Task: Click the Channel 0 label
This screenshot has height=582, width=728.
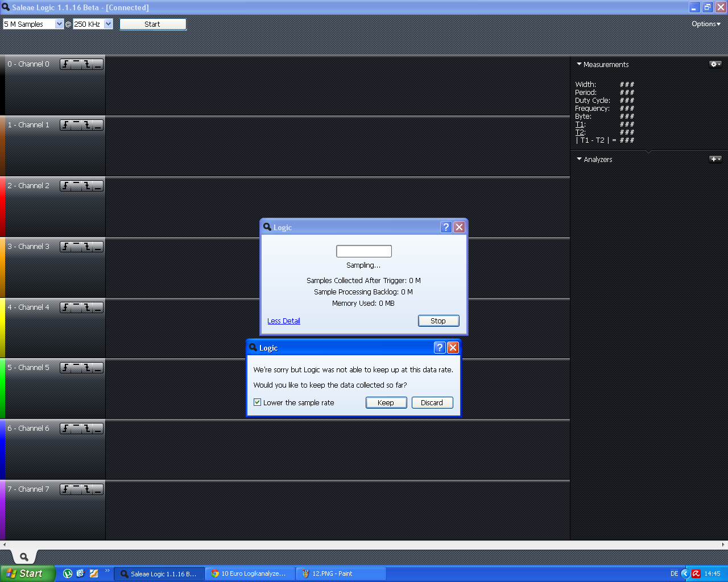Action: pos(28,64)
